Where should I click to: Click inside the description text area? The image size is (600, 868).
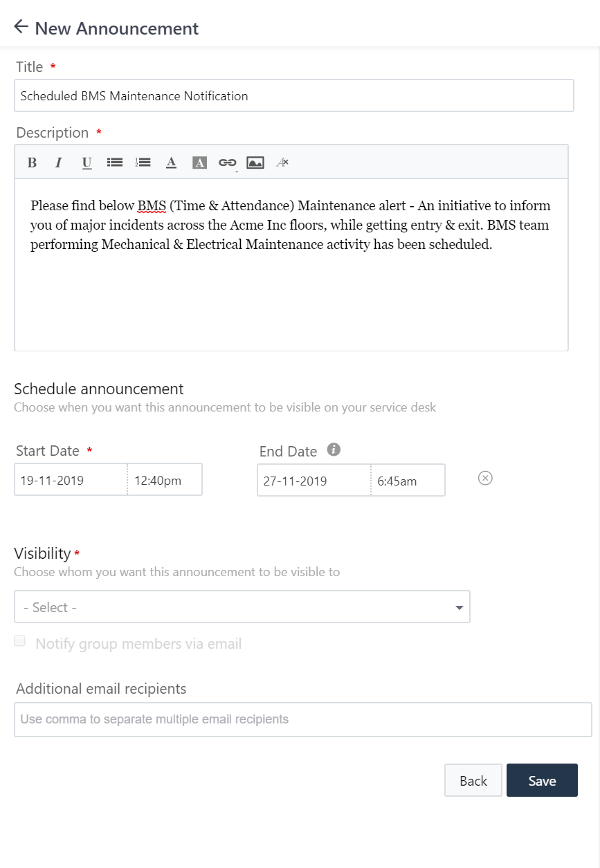(x=291, y=264)
